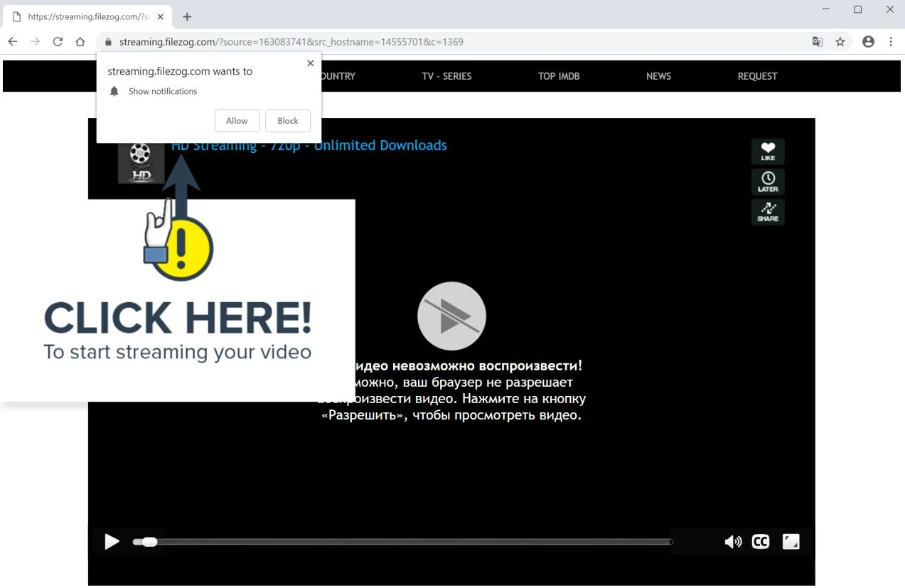Open the NEWS menu item
The height and width of the screenshot is (588, 905).
coord(658,76)
